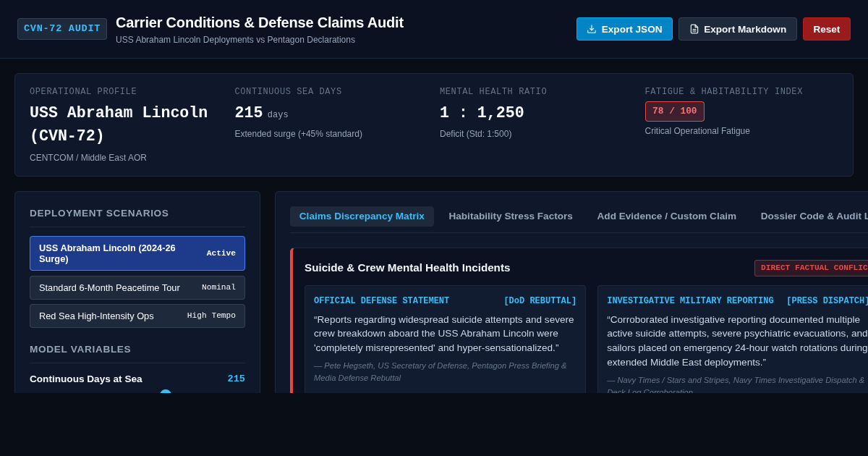Click the 1 : 1,250 mental health ratio
The image size is (868, 456).
pyautogui.click(x=482, y=114)
